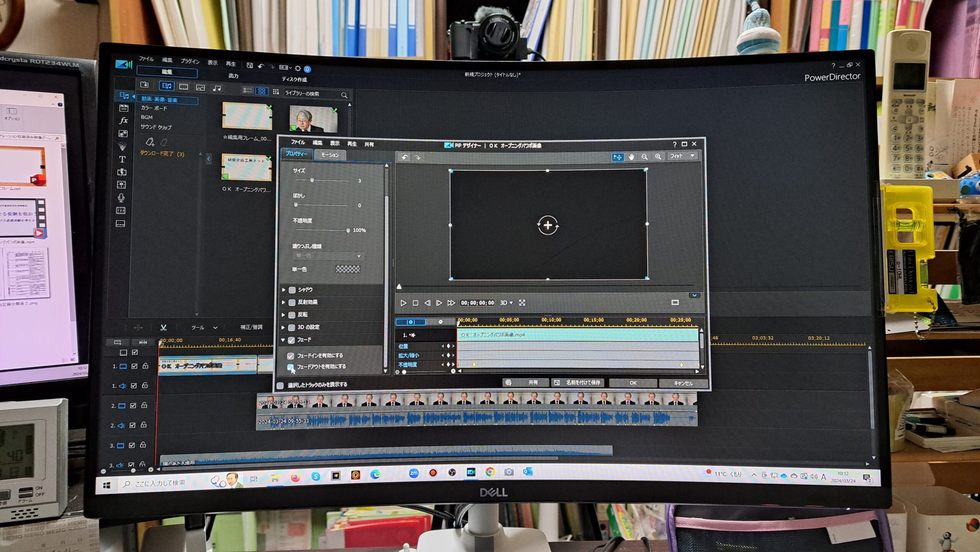Click the サイズ slider handle
The image size is (980, 552).
[x=312, y=180]
